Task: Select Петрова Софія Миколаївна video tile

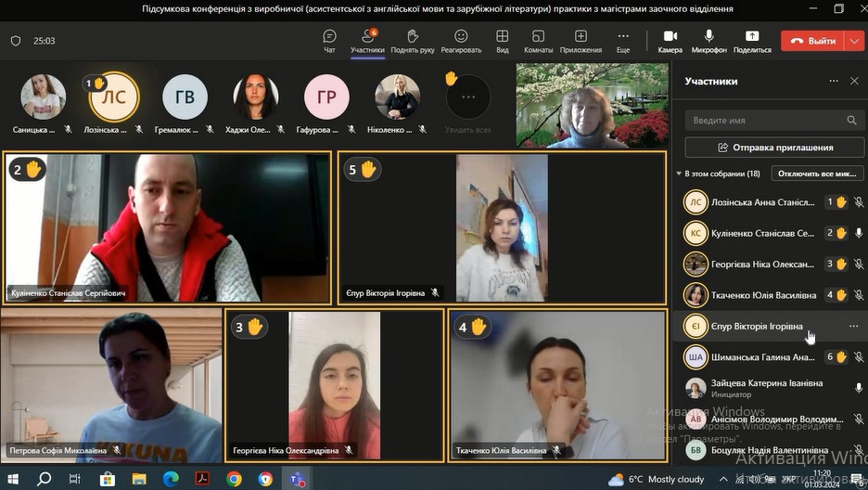Action: click(110, 385)
